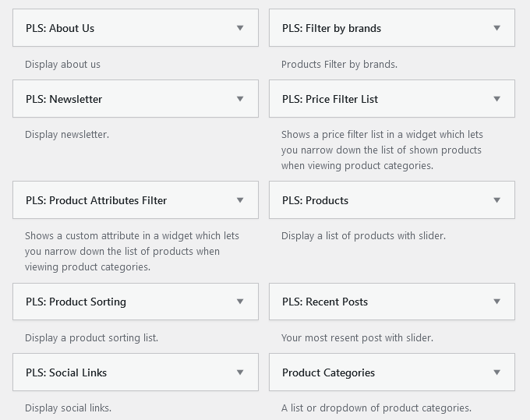The image size is (530, 420).
Task: Select PLS: Product Attributes Filter title
Action: pyautogui.click(x=96, y=200)
